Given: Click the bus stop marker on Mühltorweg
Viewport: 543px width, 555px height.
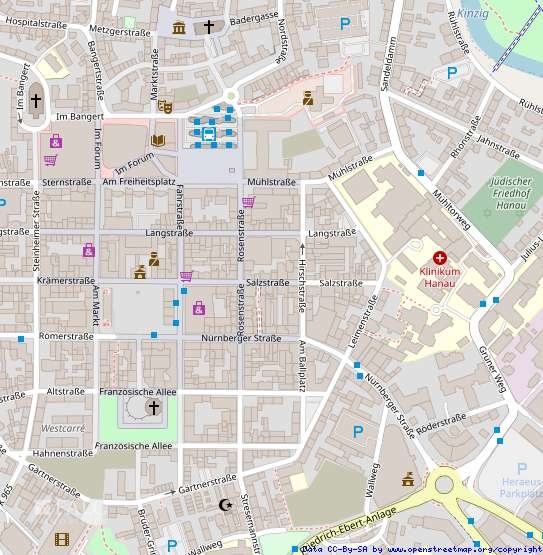Looking at the screenshot, I should coord(421,173).
